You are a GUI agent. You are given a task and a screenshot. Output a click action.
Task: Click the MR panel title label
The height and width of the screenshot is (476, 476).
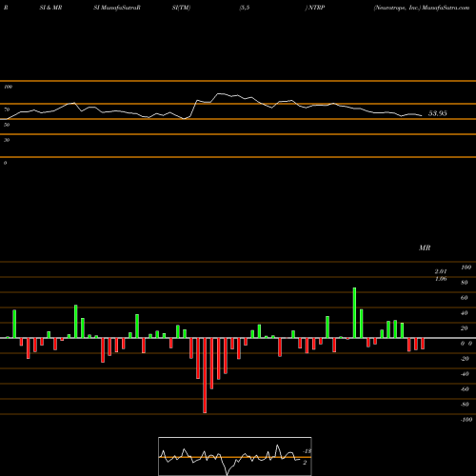[x=425, y=248]
